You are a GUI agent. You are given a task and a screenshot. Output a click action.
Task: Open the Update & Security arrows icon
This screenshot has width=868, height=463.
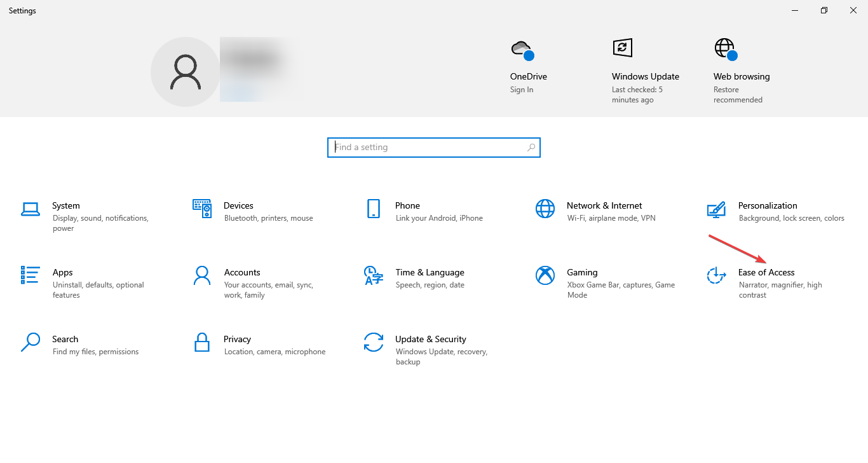(x=374, y=342)
